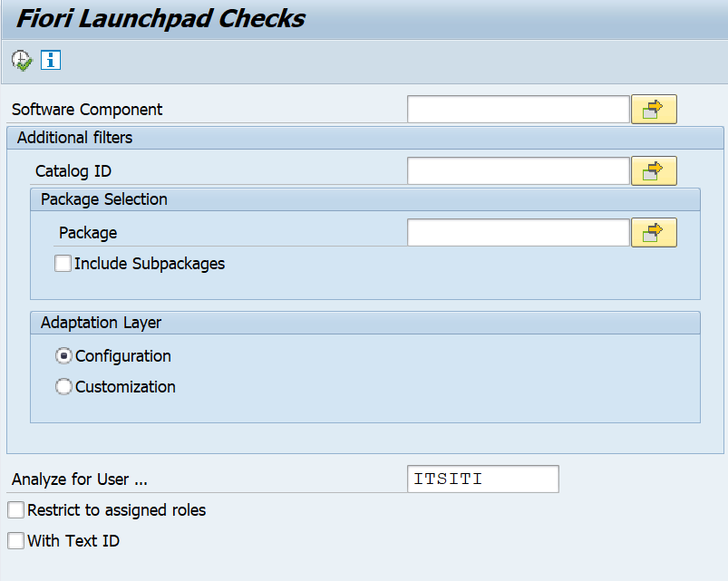Select the Configuration radio button
This screenshot has height=581, width=728.
point(64,356)
